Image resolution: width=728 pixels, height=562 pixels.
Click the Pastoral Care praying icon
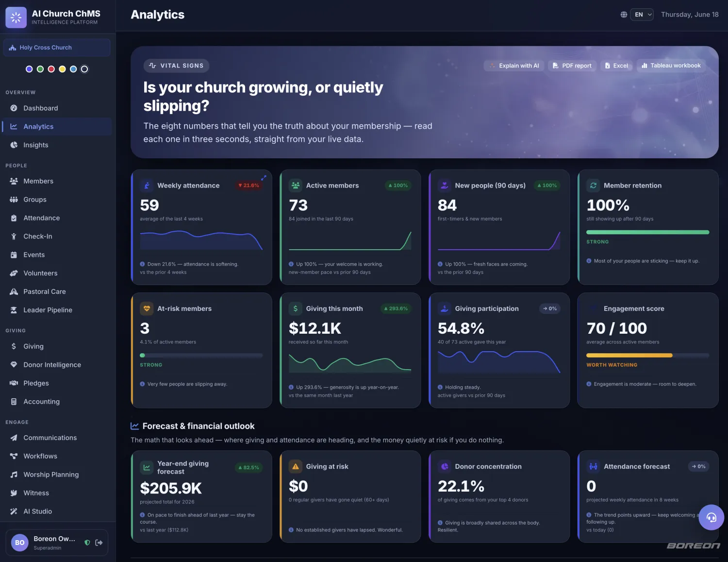[x=14, y=292]
